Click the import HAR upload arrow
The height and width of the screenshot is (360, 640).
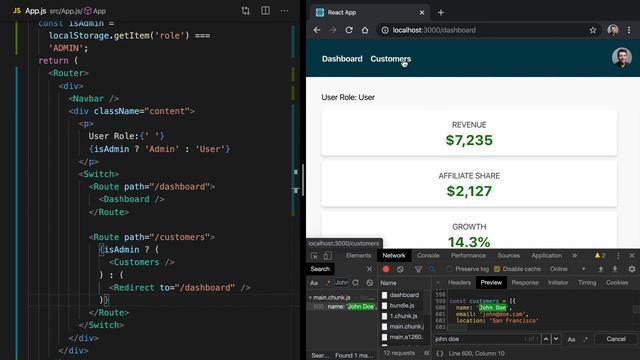(601, 269)
